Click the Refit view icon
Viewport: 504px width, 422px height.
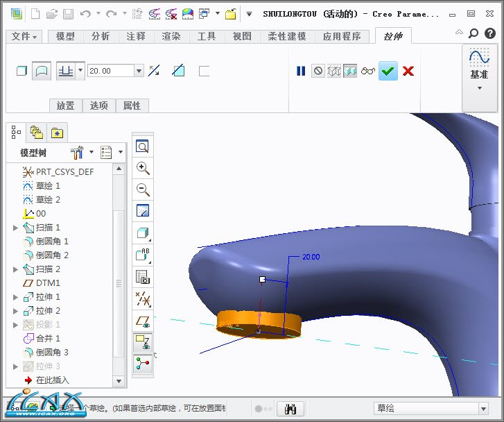point(143,146)
